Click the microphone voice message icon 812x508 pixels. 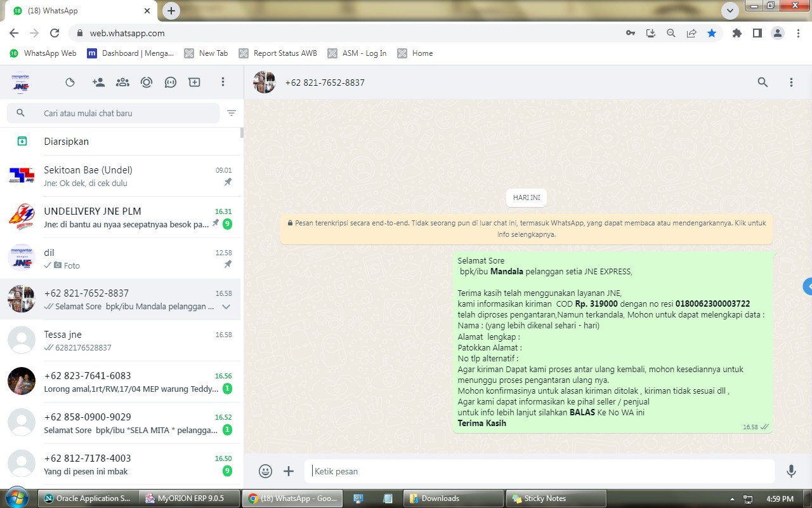coord(791,471)
